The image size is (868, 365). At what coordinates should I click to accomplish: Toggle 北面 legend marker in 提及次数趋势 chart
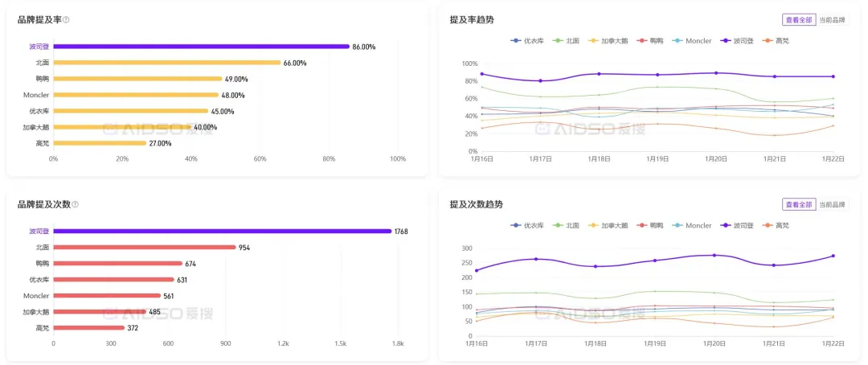[559, 225]
